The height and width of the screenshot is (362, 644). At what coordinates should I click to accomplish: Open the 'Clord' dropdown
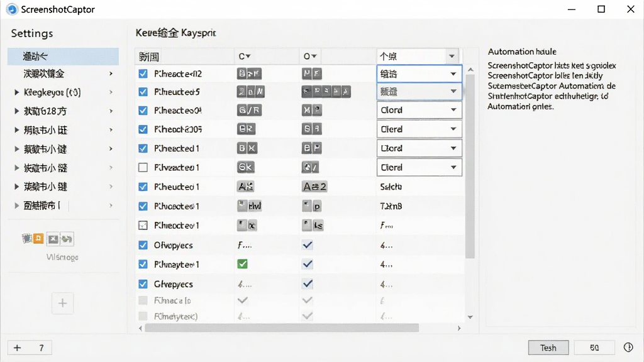[419, 110]
